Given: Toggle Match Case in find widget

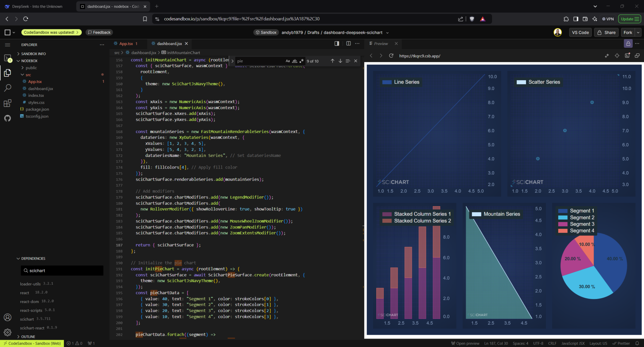Looking at the screenshot, I should point(288,61).
